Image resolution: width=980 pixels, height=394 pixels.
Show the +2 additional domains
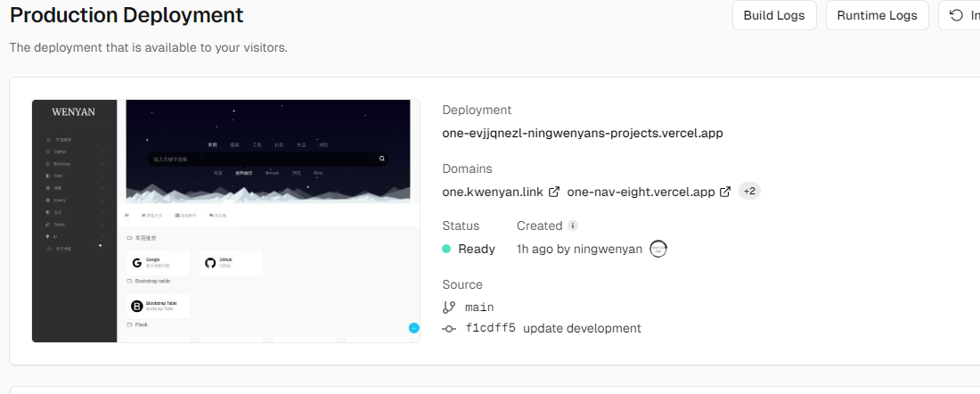click(749, 192)
